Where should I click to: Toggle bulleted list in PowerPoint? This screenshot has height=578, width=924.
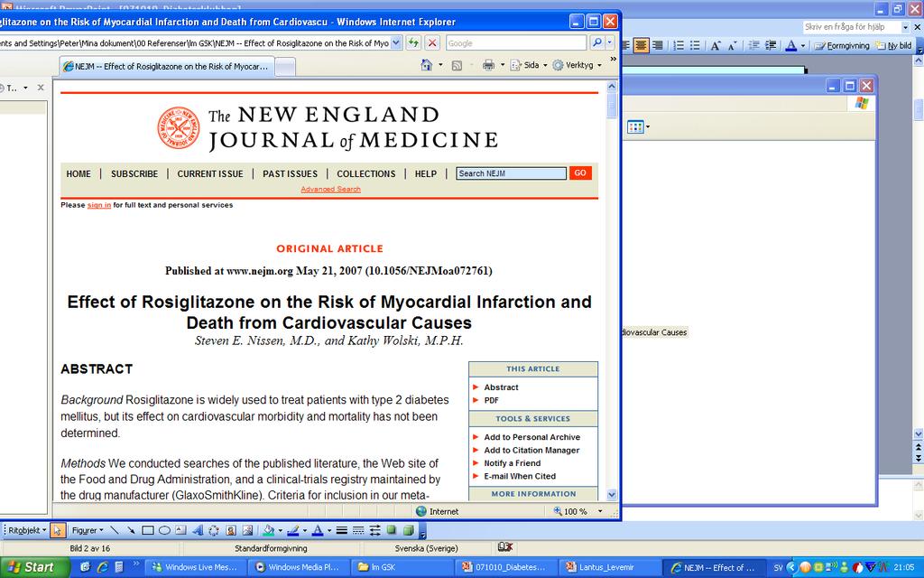click(696, 45)
